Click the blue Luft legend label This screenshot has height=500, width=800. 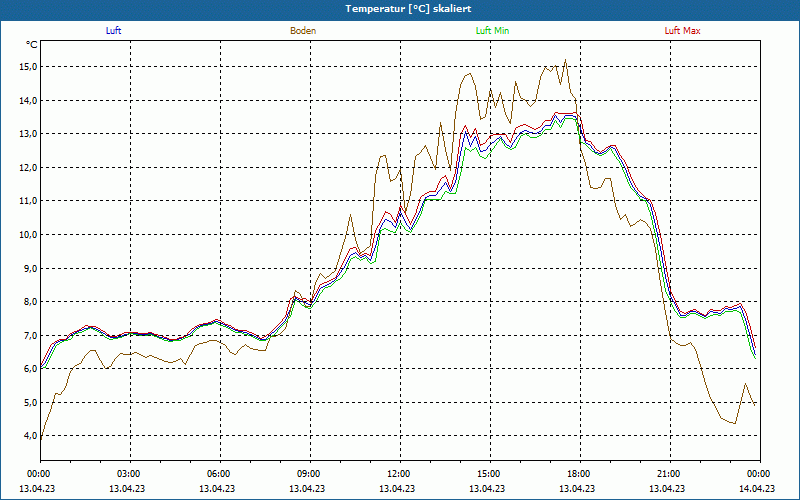pyautogui.click(x=113, y=31)
